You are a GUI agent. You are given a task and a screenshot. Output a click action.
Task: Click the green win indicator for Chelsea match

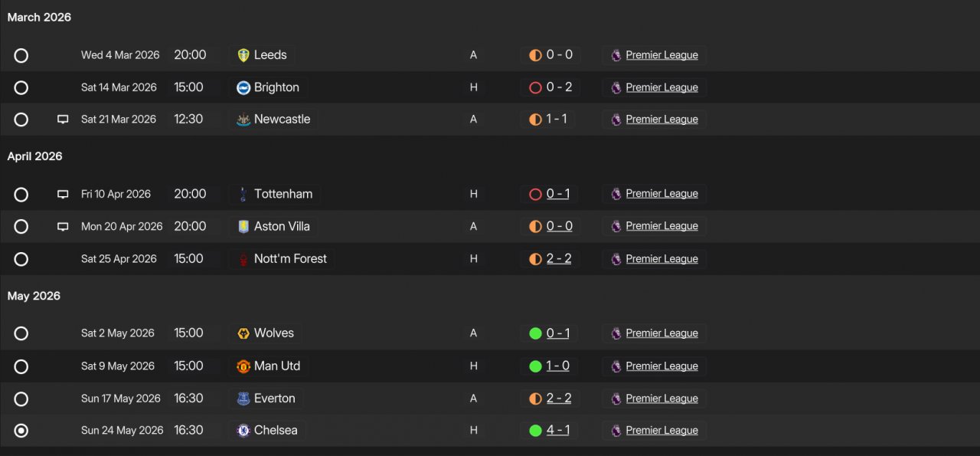[535, 431]
